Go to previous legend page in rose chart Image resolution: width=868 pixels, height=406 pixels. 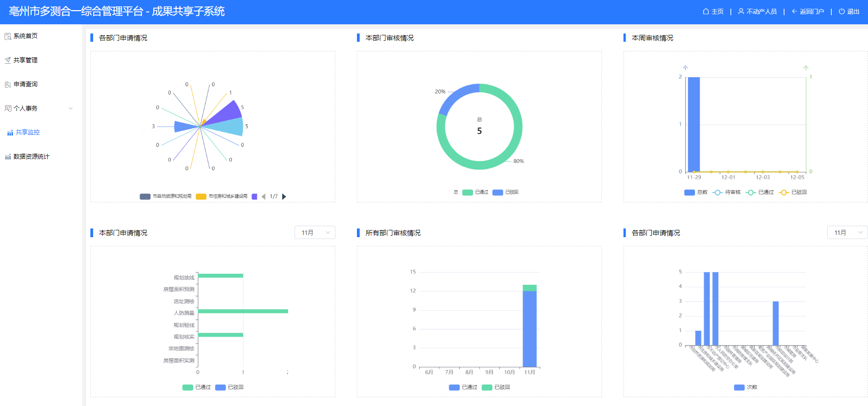pyautogui.click(x=263, y=196)
